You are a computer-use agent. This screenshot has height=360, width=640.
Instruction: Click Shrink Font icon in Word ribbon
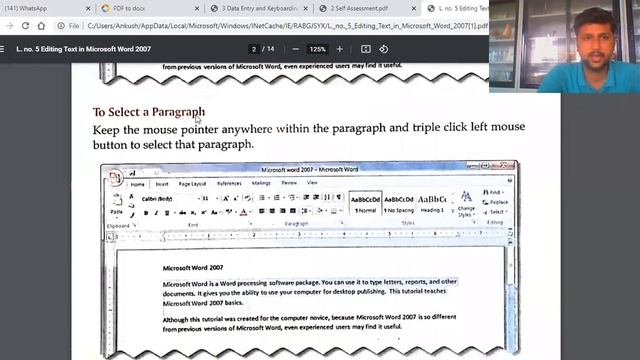pyautogui.click(x=236, y=199)
